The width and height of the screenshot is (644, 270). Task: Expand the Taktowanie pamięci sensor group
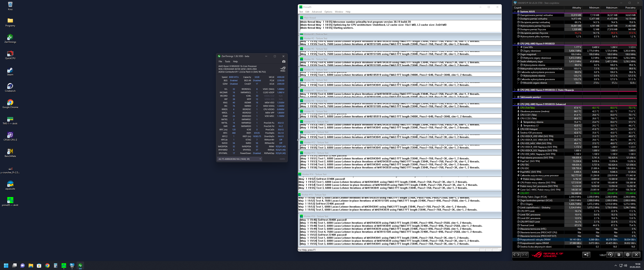(x=515, y=97)
